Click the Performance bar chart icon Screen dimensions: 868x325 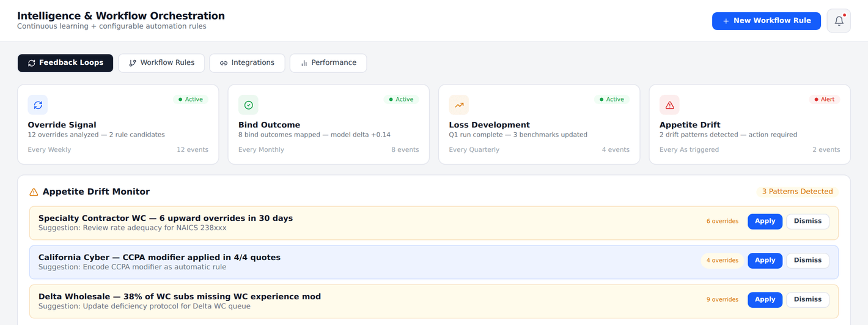tap(304, 63)
